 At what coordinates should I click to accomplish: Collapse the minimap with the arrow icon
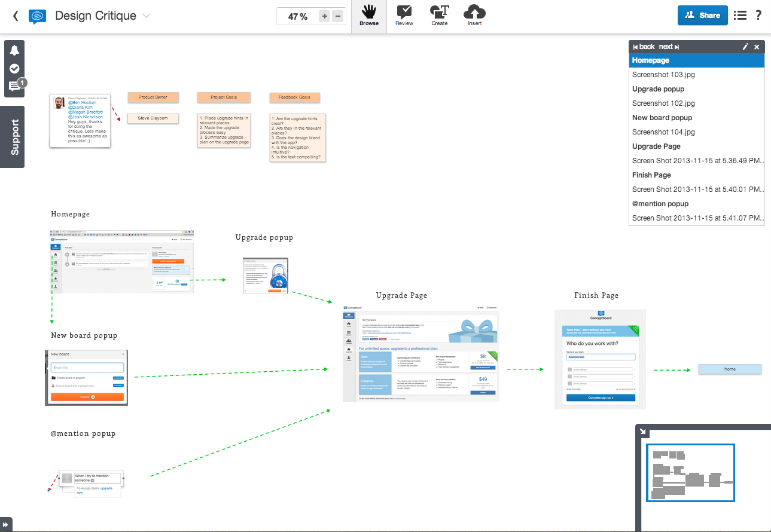tap(643, 432)
